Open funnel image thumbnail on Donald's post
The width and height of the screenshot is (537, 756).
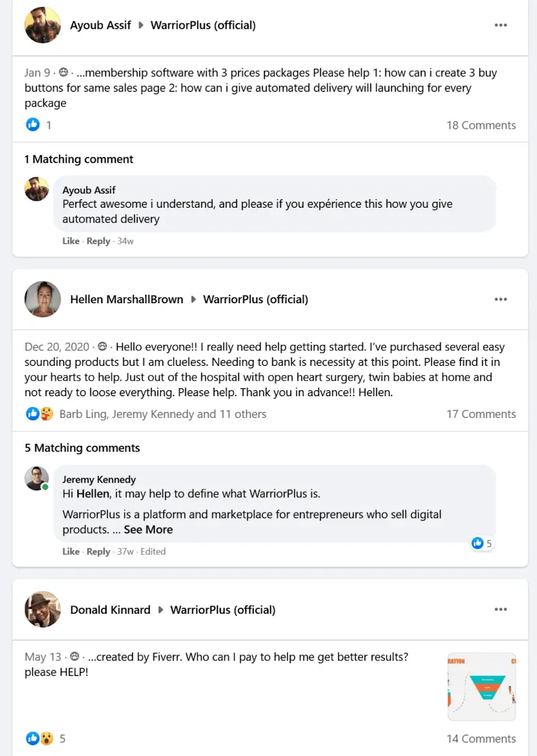click(x=481, y=686)
